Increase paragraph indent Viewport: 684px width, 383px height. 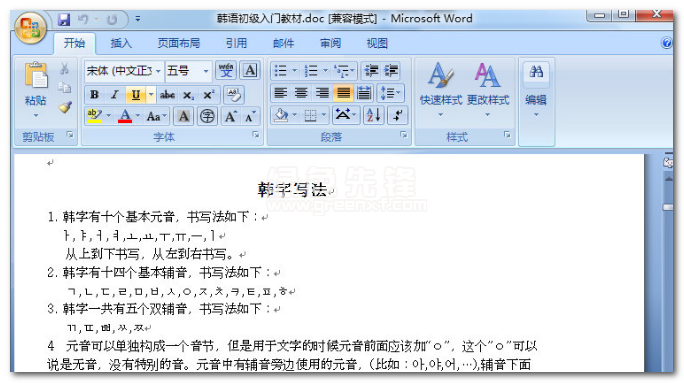click(x=391, y=71)
